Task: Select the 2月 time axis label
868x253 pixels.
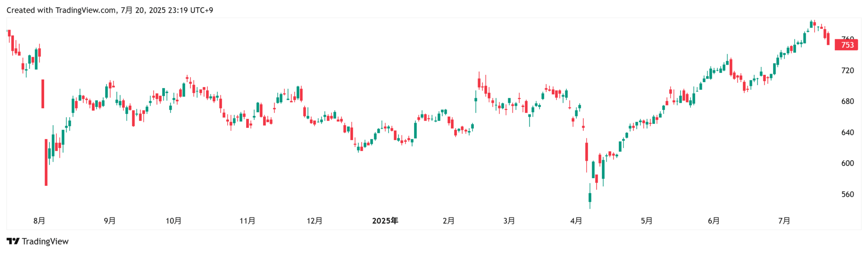Action: click(448, 221)
